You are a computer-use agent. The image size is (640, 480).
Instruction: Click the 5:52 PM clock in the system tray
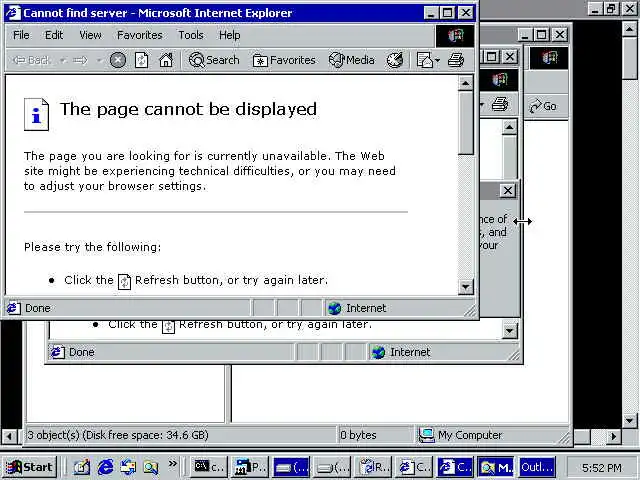click(x=602, y=468)
